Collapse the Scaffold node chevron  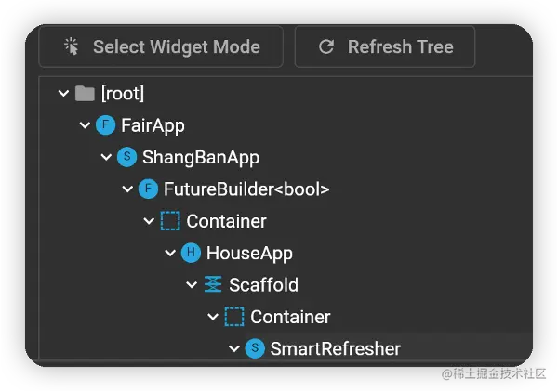[x=192, y=285]
